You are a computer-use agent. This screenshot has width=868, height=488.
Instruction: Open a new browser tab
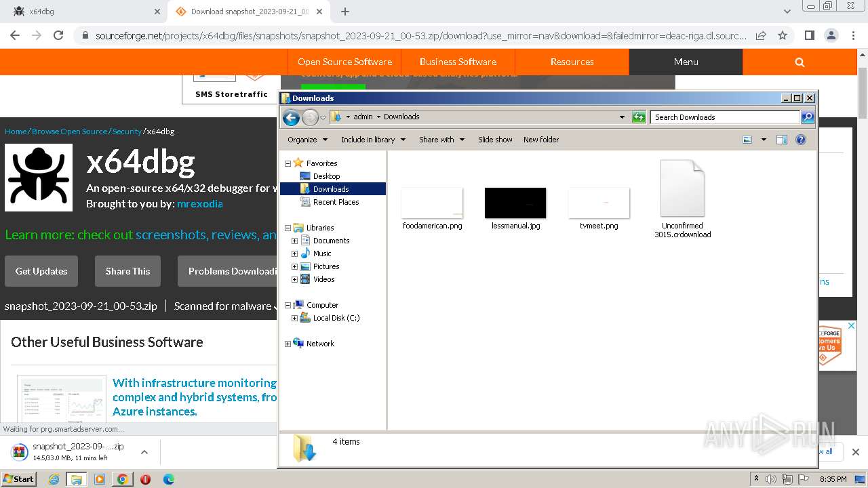(x=345, y=12)
